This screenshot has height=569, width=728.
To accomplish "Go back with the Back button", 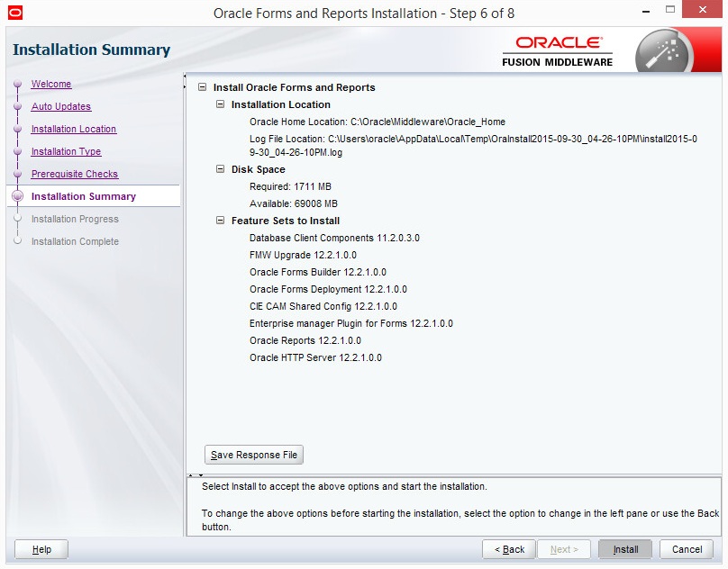I will coord(509,549).
